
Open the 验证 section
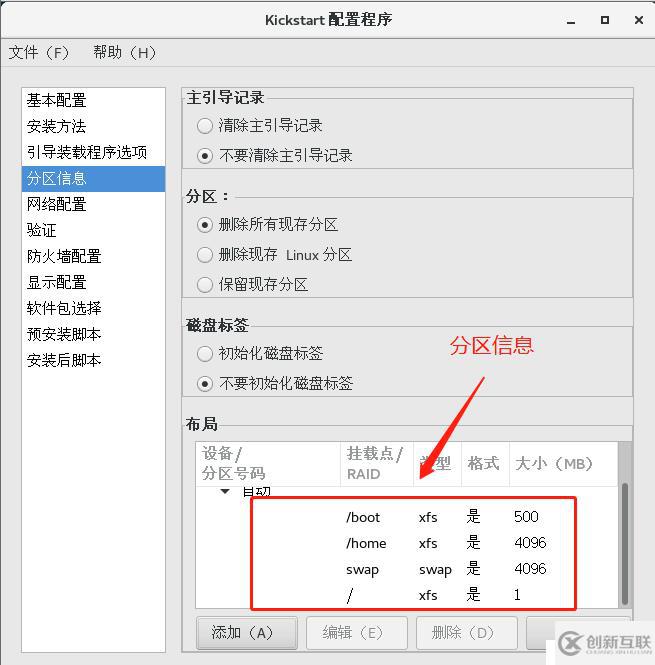93,230
